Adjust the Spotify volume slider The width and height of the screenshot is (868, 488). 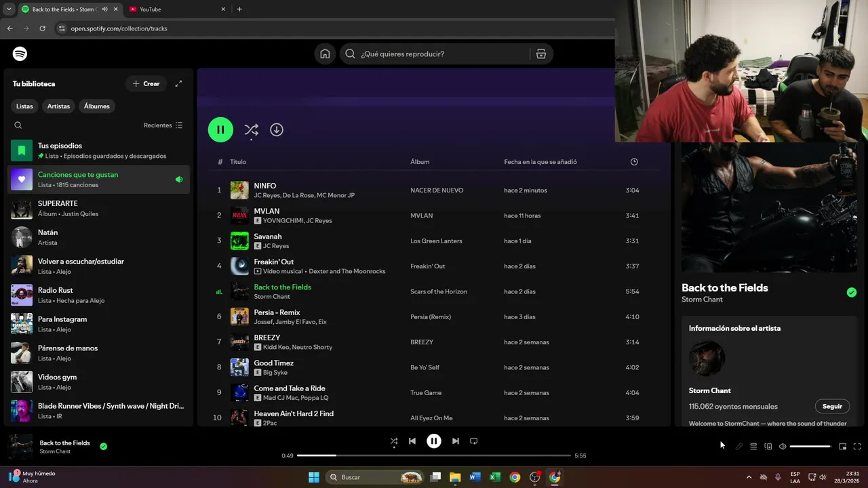(x=811, y=447)
